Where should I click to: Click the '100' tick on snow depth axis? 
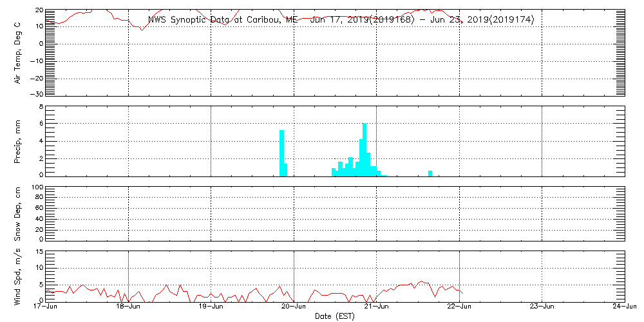pyautogui.click(x=37, y=188)
